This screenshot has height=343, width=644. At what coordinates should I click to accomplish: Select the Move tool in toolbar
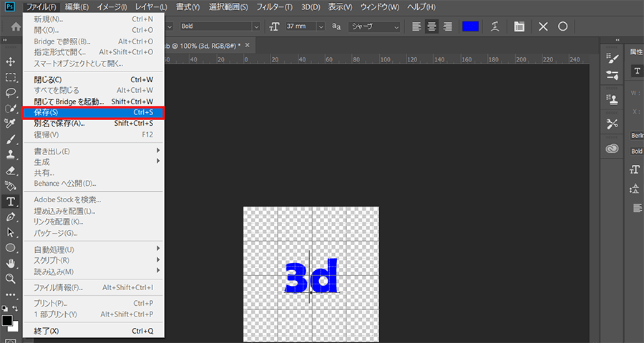[x=11, y=61]
